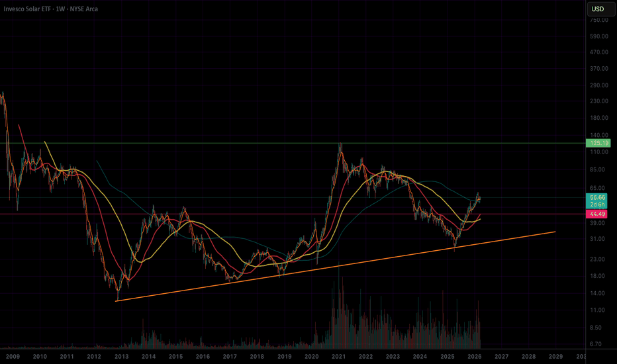
Task: Click the 2d 6h countdown label
Action: [x=597, y=205]
